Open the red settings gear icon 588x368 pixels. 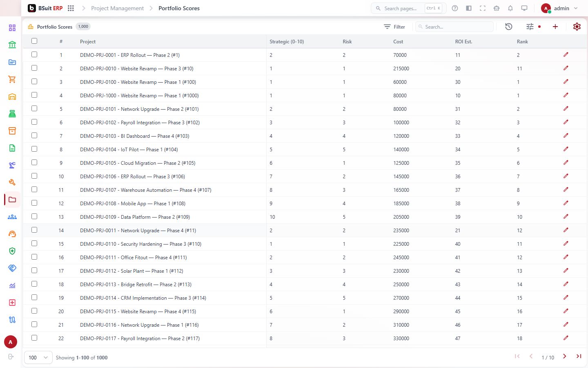tap(577, 27)
